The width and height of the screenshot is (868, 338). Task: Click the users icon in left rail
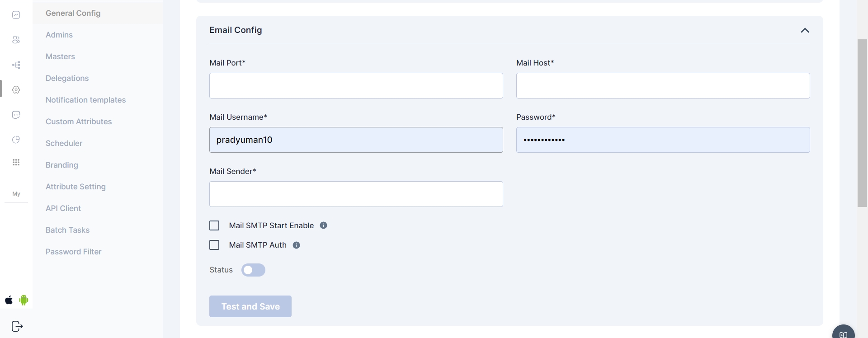click(16, 40)
